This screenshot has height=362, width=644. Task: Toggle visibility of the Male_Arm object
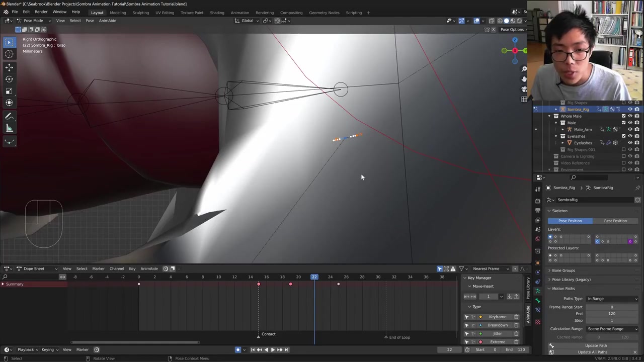630,129
